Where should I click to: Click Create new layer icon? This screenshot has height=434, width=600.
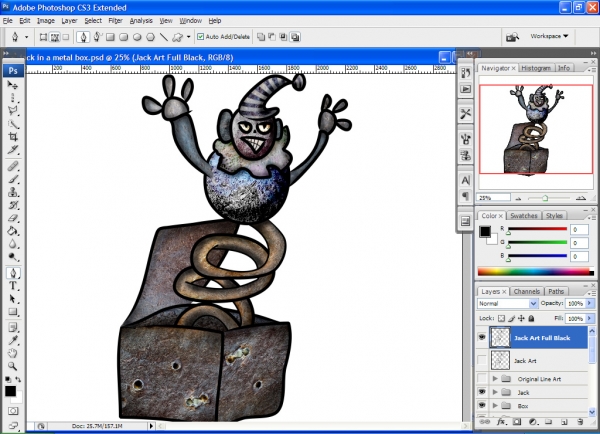pos(564,422)
